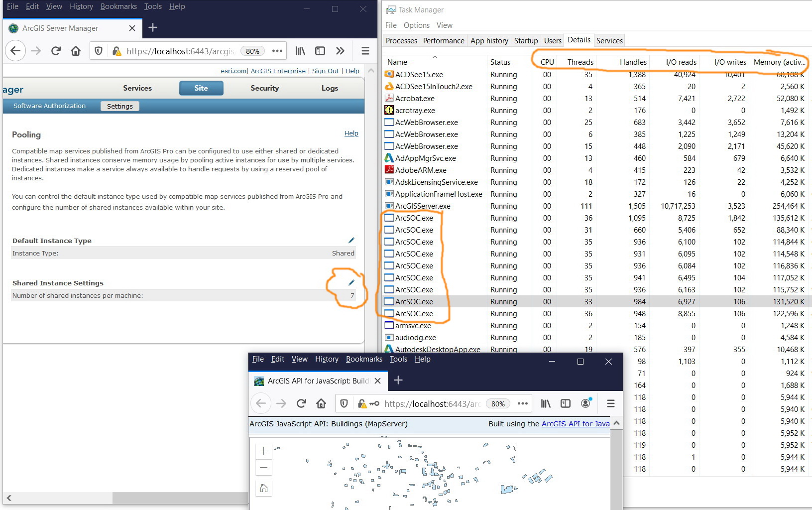Open the ArcGIS Enterprise link
The height and width of the screenshot is (510, 812).
pyautogui.click(x=278, y=71)
